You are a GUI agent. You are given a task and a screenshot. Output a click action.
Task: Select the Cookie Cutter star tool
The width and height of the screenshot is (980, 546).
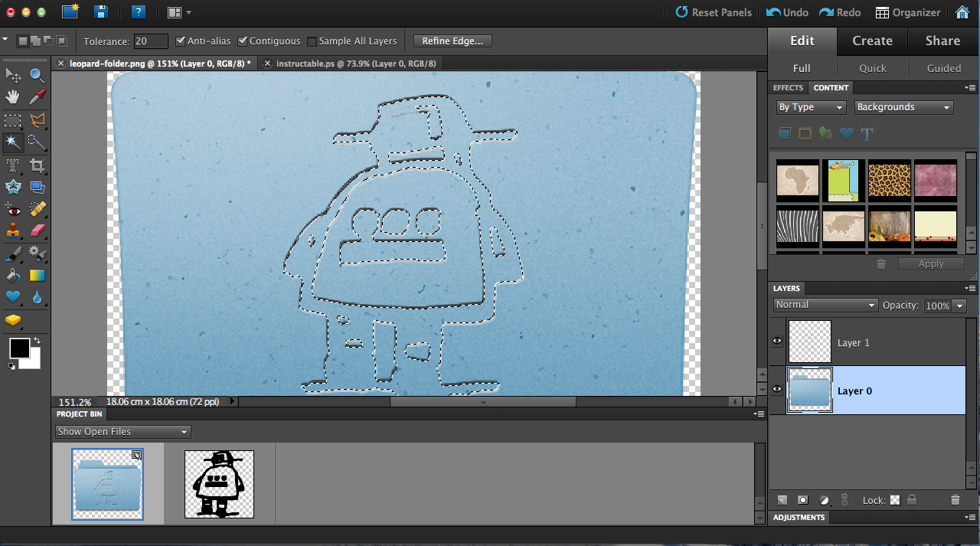(x=13, y=187)
